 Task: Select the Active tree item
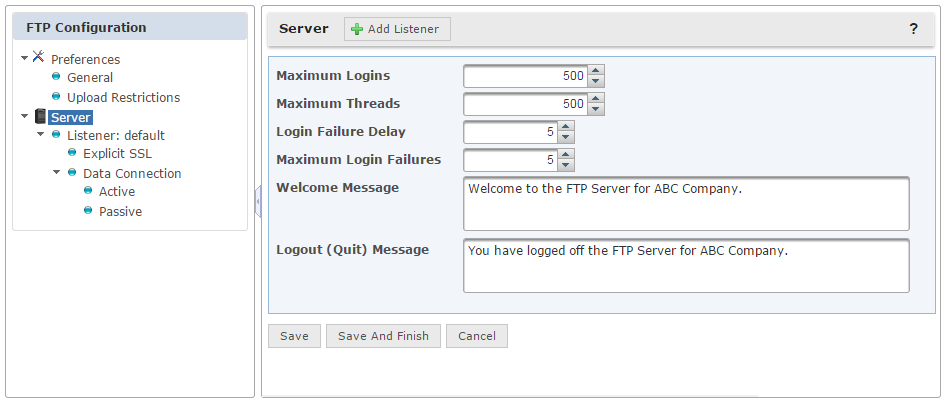coord(117,192)
